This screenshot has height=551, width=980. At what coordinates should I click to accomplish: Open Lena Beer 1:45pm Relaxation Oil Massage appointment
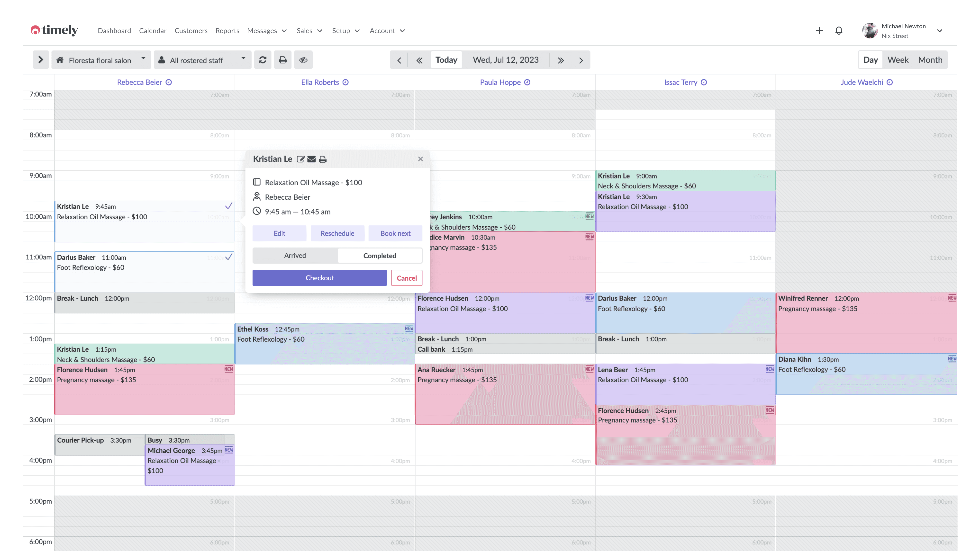[x=686, y=384]
